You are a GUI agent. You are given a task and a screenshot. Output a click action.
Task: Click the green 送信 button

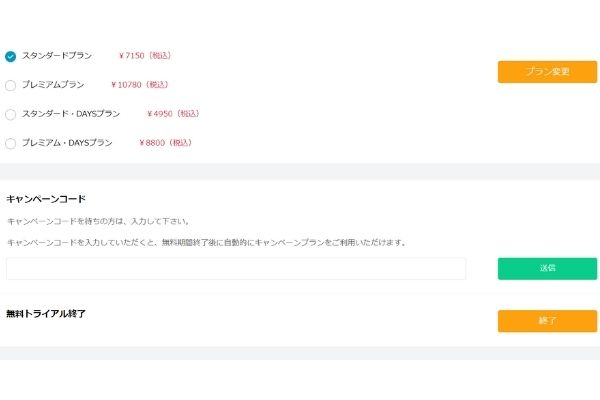point(547,268)
